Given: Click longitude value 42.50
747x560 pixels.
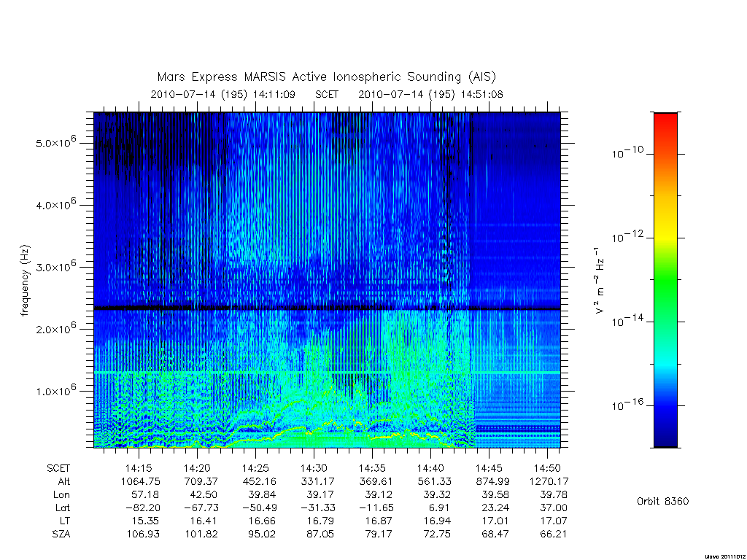Looking at the screenshot, I should click(204, 495).
